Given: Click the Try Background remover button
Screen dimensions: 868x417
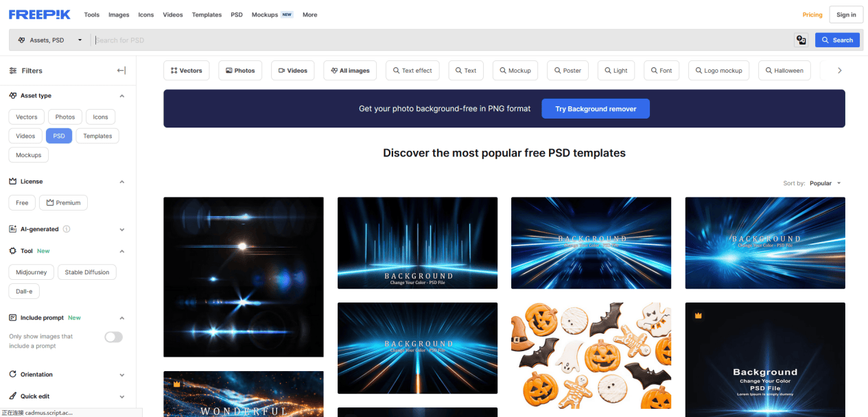Looking at the screenshot, I should tap(595, 109).
